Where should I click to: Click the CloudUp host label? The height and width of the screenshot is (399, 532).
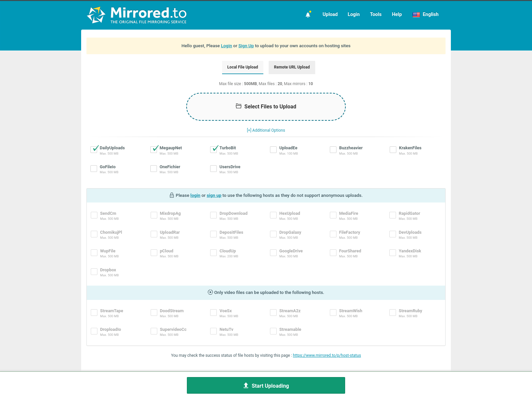pos(228,251)
